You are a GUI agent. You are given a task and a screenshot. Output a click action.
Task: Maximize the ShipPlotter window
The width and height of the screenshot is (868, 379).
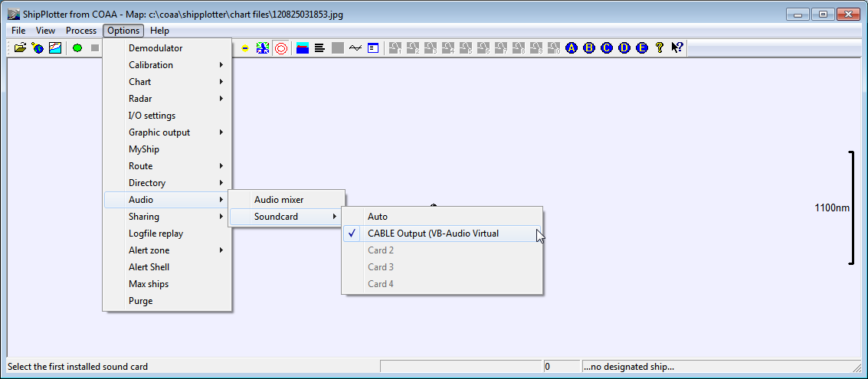coord(823,15)
